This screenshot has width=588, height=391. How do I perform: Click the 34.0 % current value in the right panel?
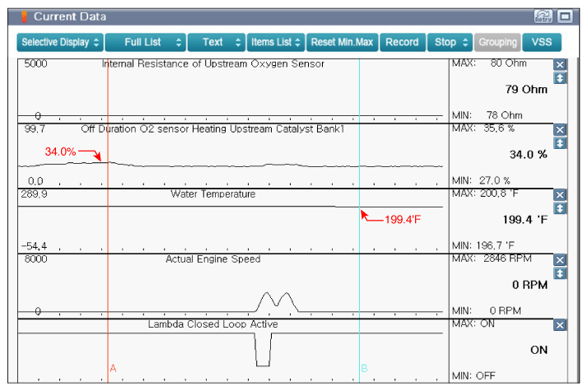point(528,155)
